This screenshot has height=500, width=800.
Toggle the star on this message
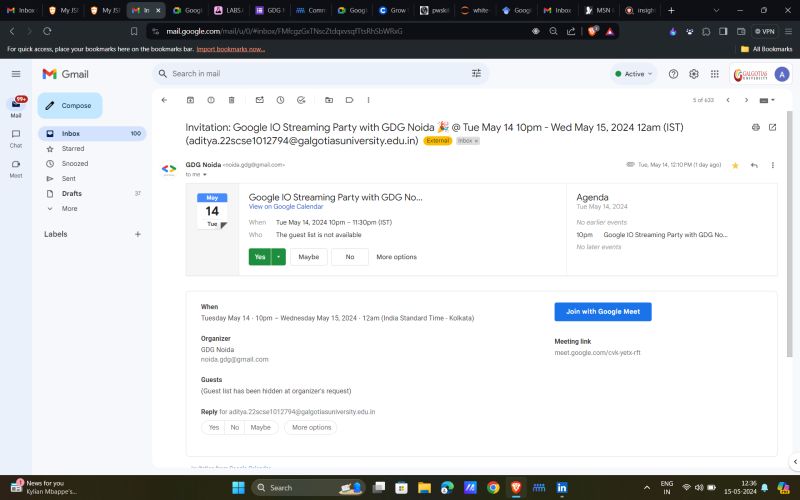coord(735,165)
